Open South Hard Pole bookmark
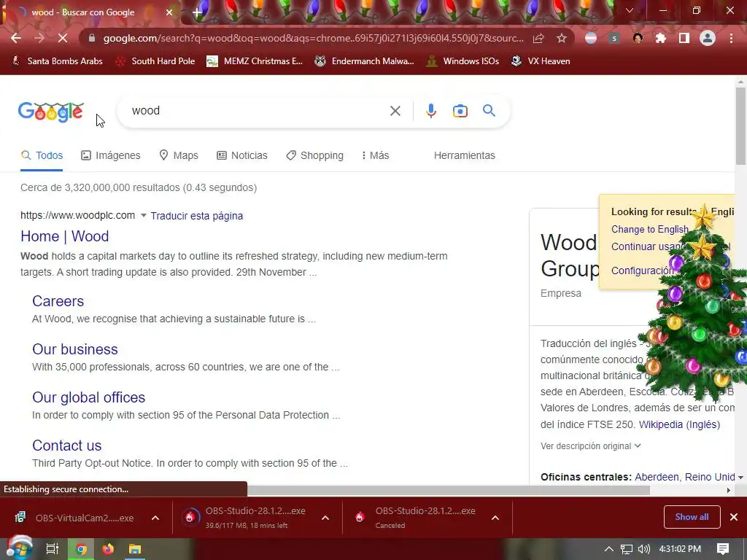 (x=156, y=61)
